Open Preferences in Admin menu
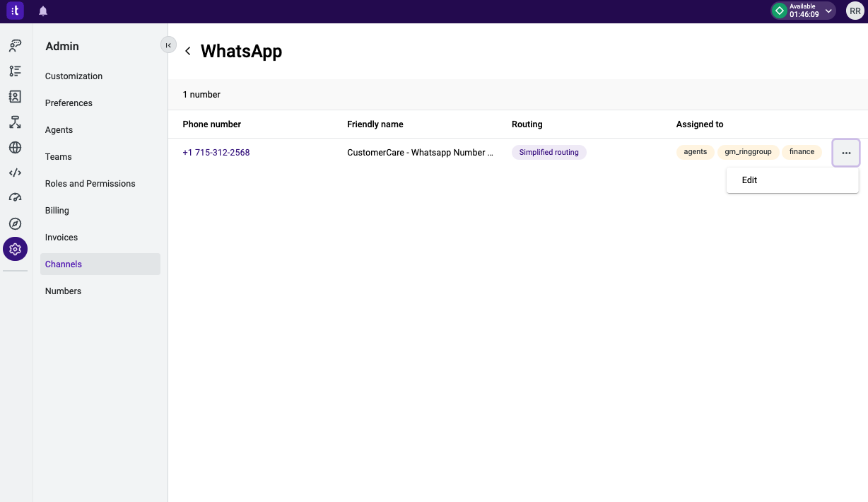This screenshot has width=868, height=502. click(x=69, y=103)
